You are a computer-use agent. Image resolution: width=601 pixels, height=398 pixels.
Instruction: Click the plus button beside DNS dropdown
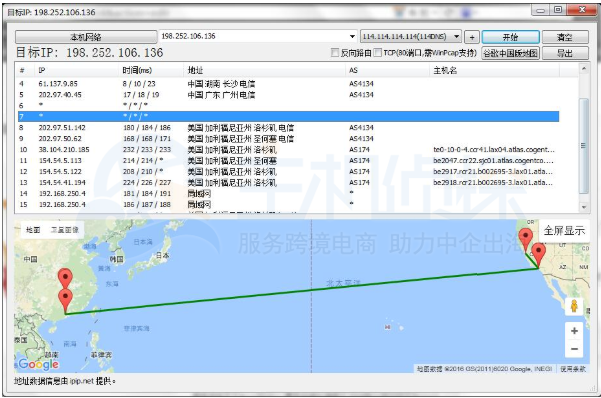click(x=472, y=37)
